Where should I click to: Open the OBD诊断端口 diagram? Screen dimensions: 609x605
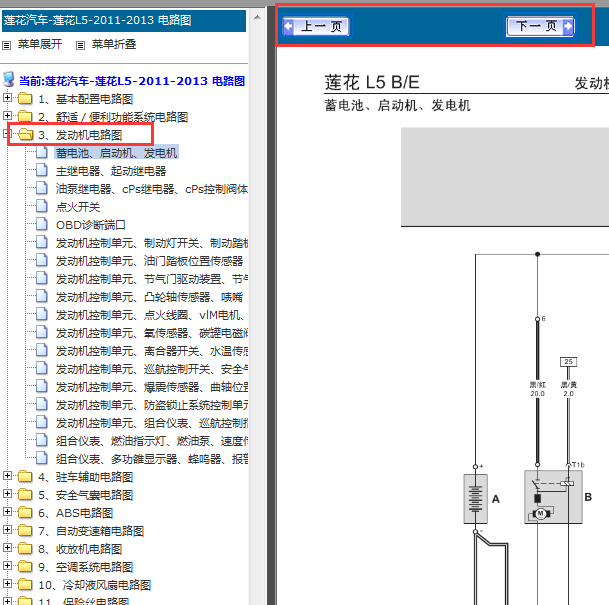pos(91,225)
